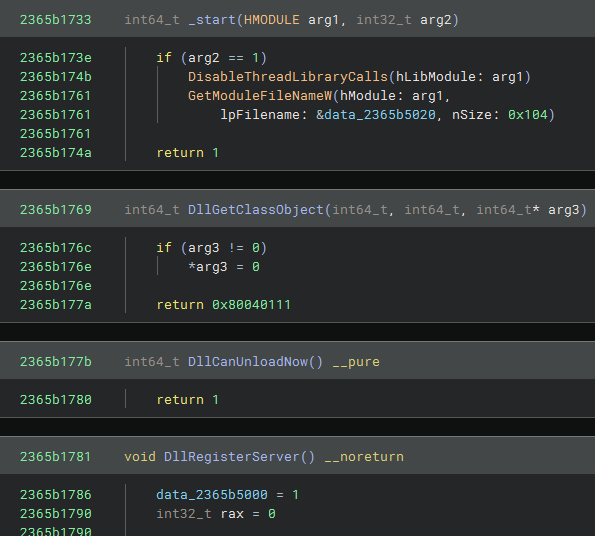Select the HMODULE type in _start signature

[x=271, y=20]
